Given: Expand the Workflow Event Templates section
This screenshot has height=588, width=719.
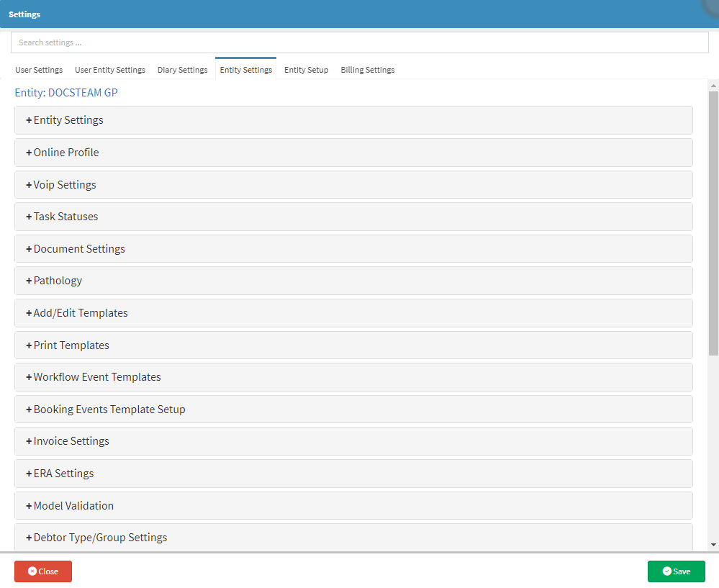Looking at the screenshot, I should coord(353,377).
